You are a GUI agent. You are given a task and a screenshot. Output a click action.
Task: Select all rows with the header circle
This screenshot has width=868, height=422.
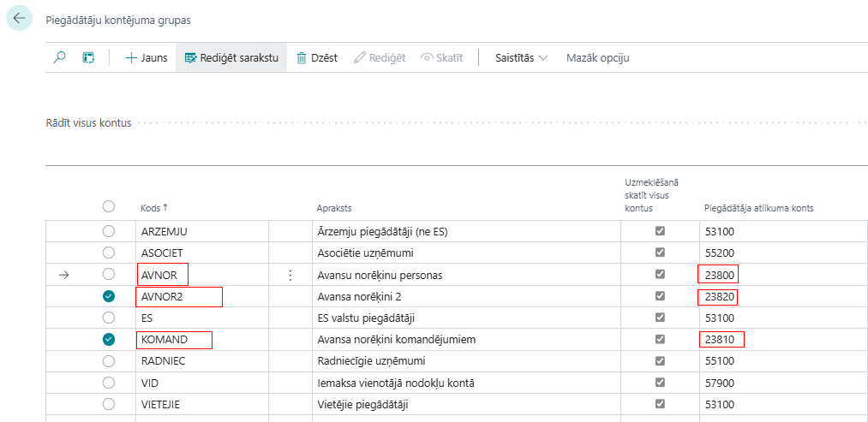109,206
